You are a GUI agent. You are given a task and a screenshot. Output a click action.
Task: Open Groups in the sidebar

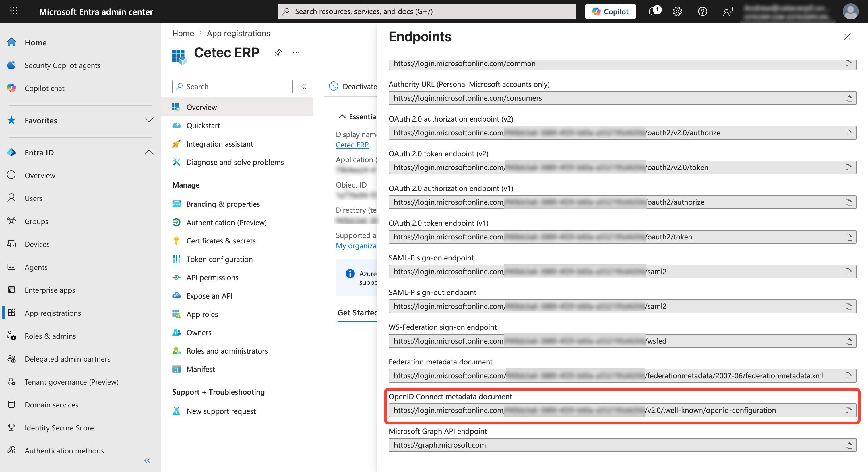tap(36, 221)
